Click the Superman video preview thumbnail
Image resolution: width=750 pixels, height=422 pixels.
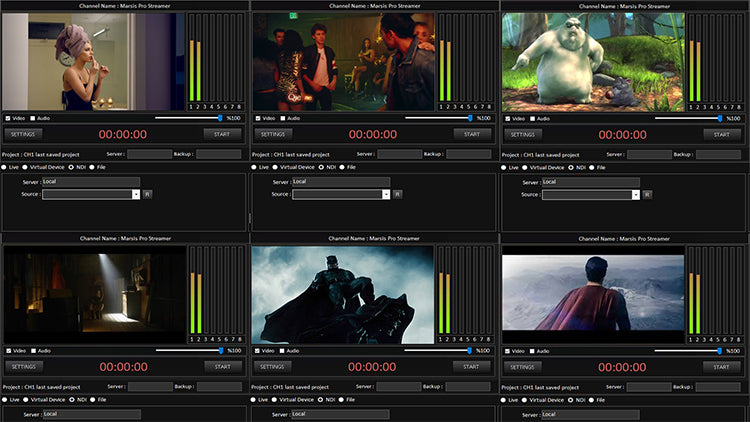click(592, 292)
